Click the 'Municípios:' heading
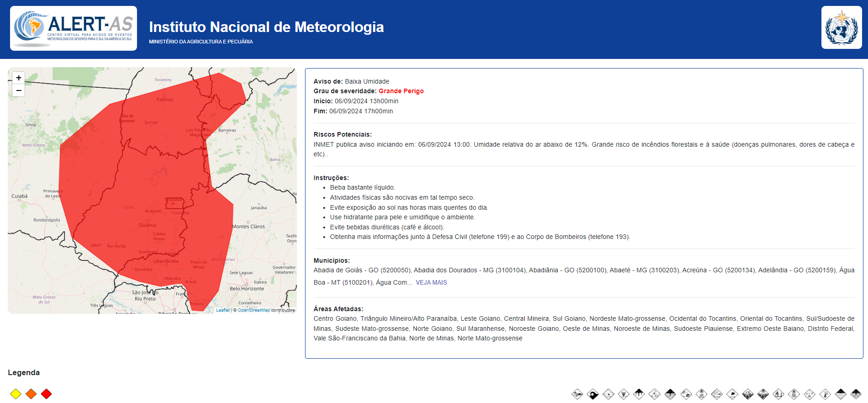 pyautogui.click(x=331, y=260)
